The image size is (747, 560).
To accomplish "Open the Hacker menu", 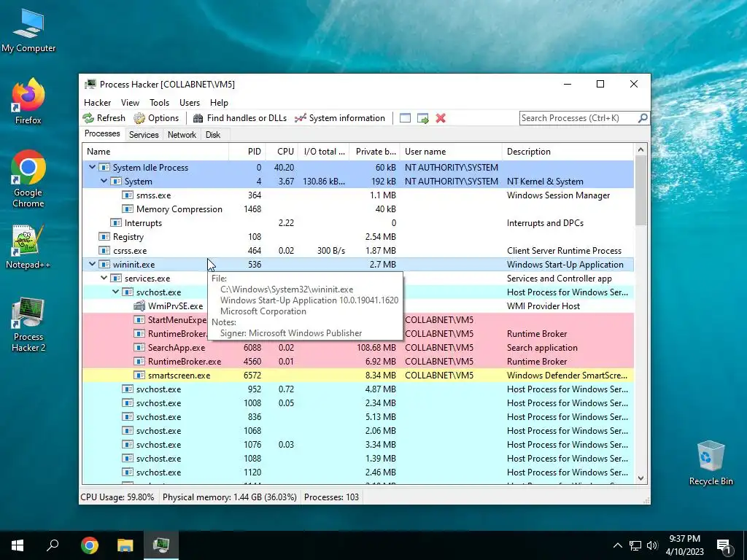I will coord(97,102).
